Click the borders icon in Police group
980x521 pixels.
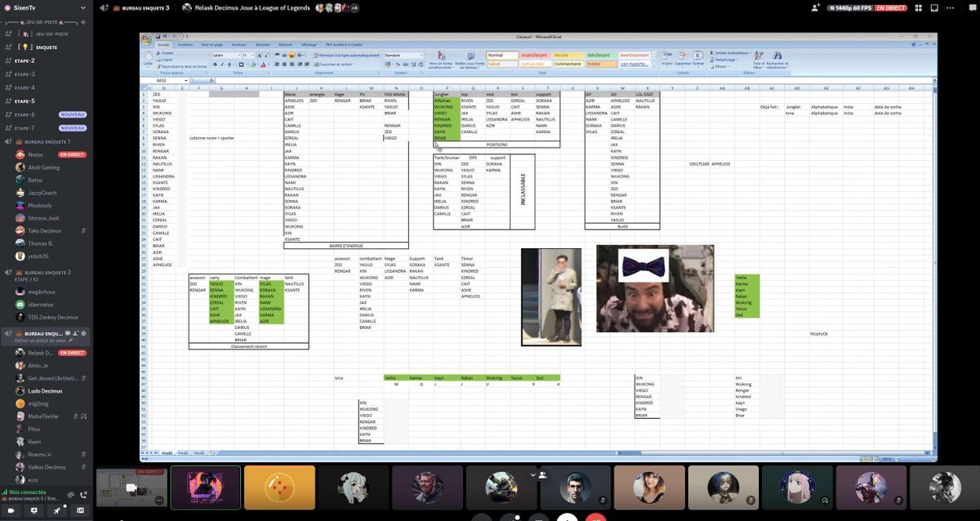tap(242, 65)
